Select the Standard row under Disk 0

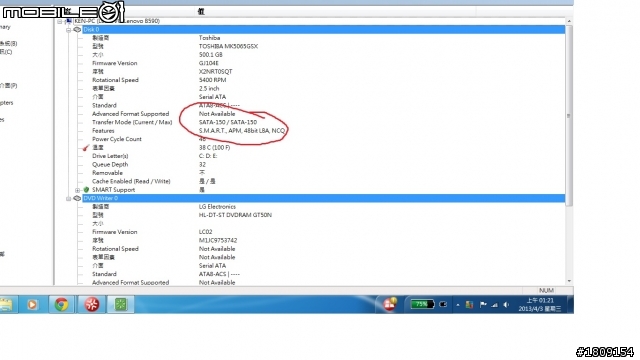pyautogui.click(x=104, y=105)
